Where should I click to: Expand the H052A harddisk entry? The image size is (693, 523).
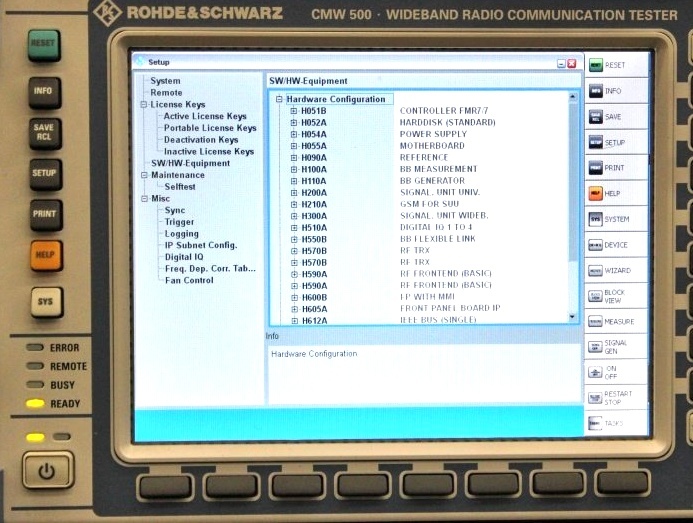click(x=294, y=122)
